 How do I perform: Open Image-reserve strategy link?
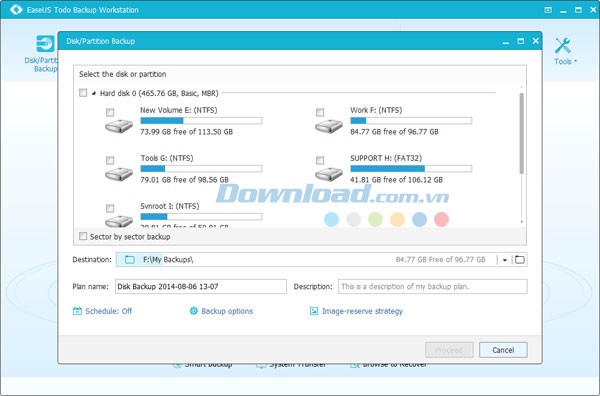pyautogui.click(x=362, y=311)
